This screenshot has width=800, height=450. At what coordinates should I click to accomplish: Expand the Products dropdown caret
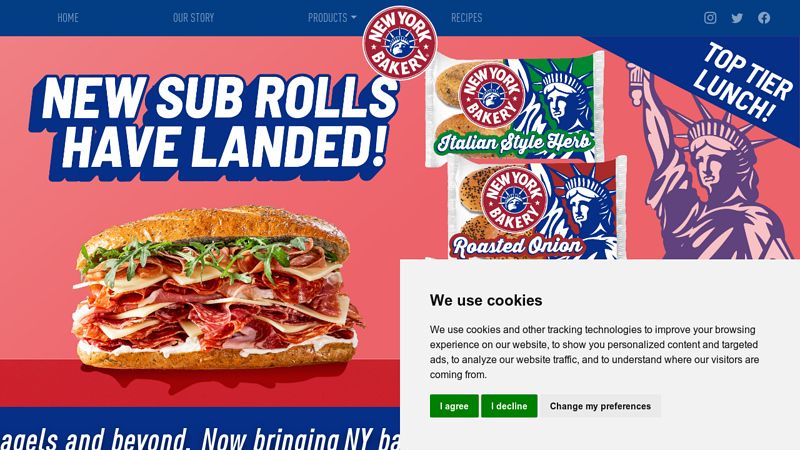(354, 17)
